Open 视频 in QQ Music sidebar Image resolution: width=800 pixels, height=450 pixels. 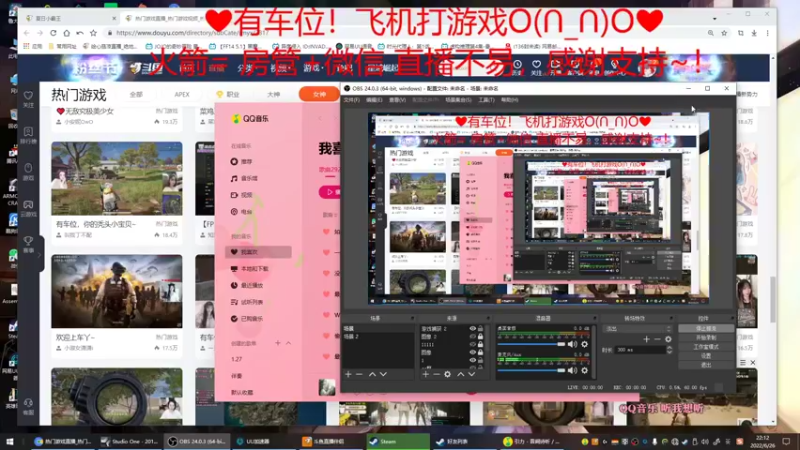[x=242, y=195]
